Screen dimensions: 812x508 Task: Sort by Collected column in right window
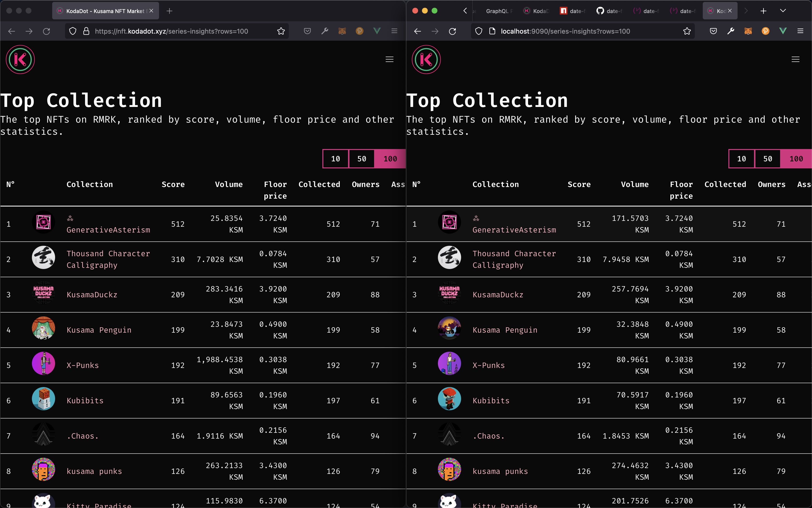pos(725,184)
